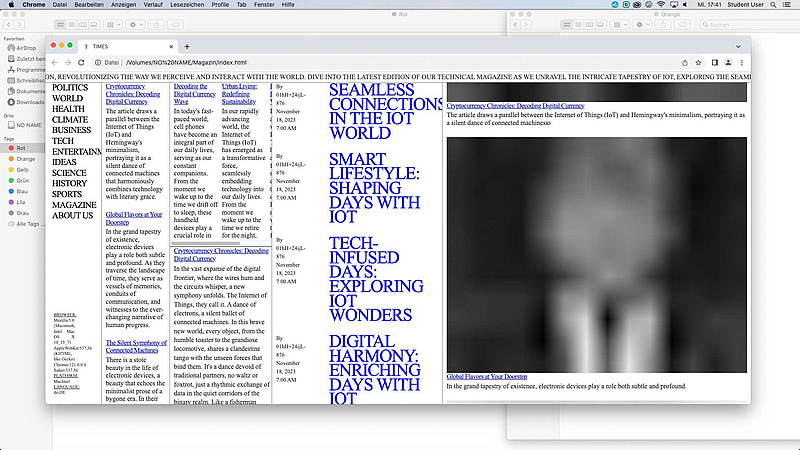The height and width of the screenshot is (450, 800).
Task: Open the Apple menu
Action: [11, 5]
